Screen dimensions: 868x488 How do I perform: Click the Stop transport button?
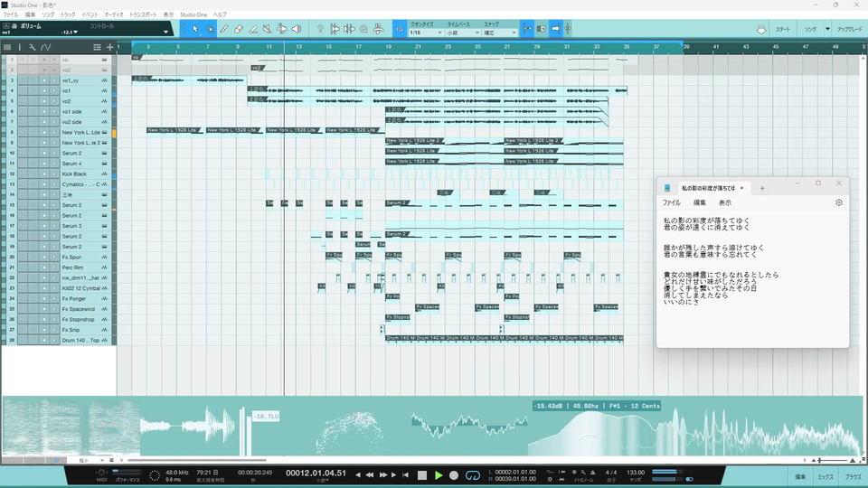pos(422,475)
